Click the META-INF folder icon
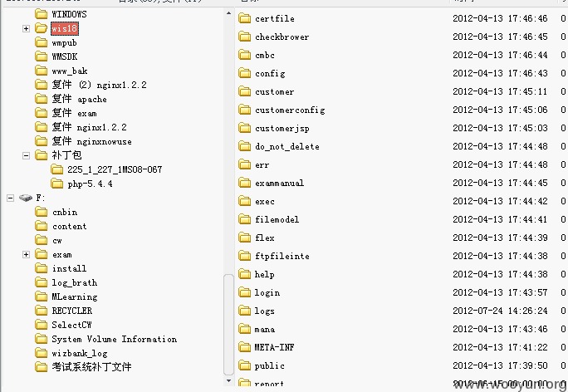Screen dimensions: 568x392 pos(244,347)
